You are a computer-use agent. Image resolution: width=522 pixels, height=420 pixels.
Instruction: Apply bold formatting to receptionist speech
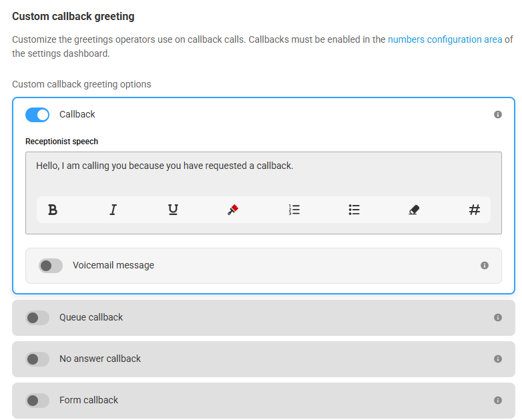coord(53,210)
